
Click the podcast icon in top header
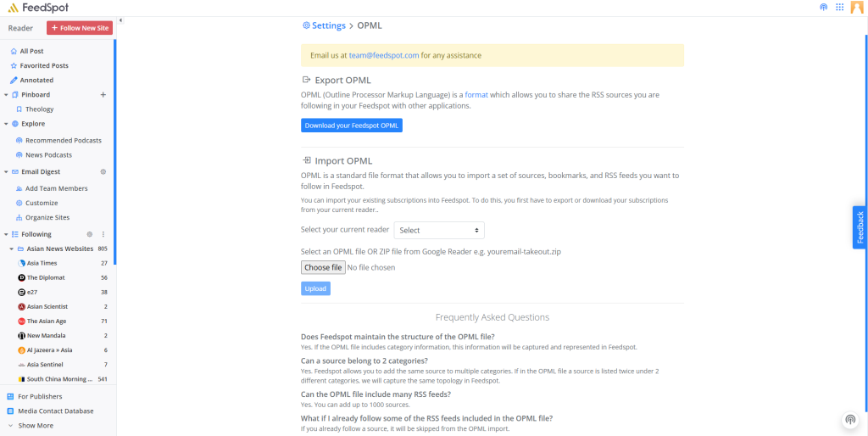(823, 8)
